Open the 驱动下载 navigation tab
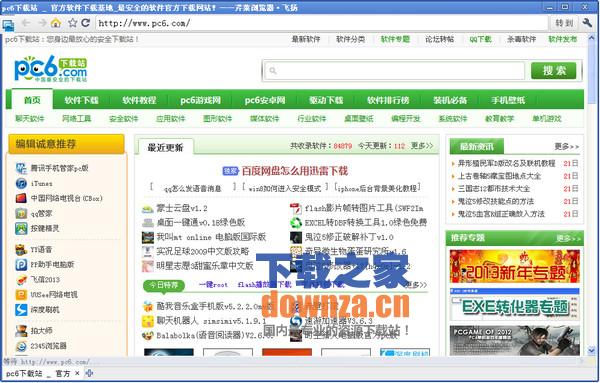The width and height of the screenshot is (600, 383). pyautogui.click(x=326, y=100)
